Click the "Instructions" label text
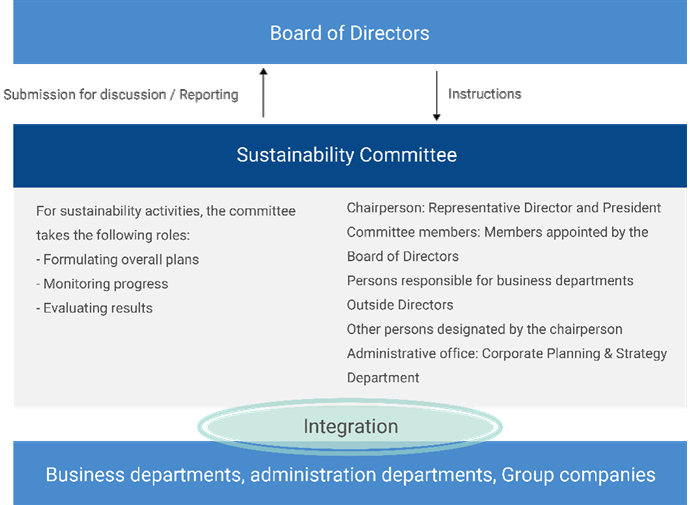This screenshot has width=690, height=505. (485, 94)
